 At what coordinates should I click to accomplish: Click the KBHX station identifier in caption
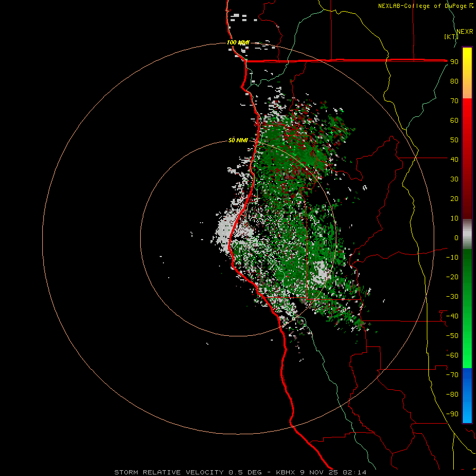pyautogui.click(x=286, y=472)
